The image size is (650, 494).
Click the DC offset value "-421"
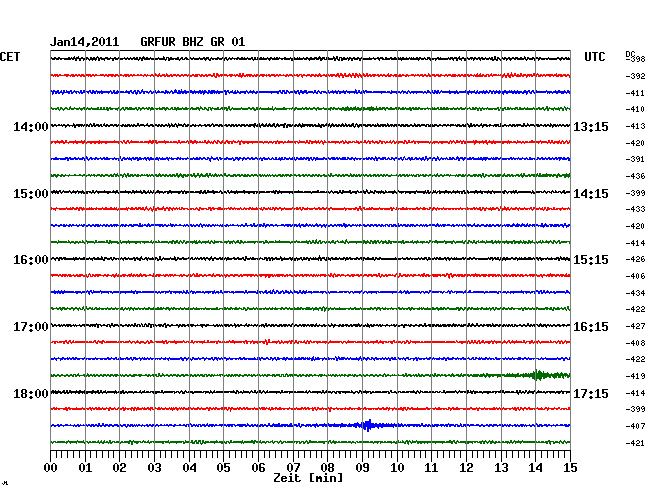635,443
